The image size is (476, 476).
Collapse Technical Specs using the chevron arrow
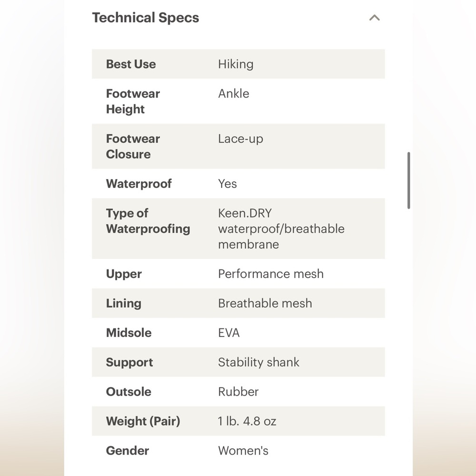(x=375, y=18)
